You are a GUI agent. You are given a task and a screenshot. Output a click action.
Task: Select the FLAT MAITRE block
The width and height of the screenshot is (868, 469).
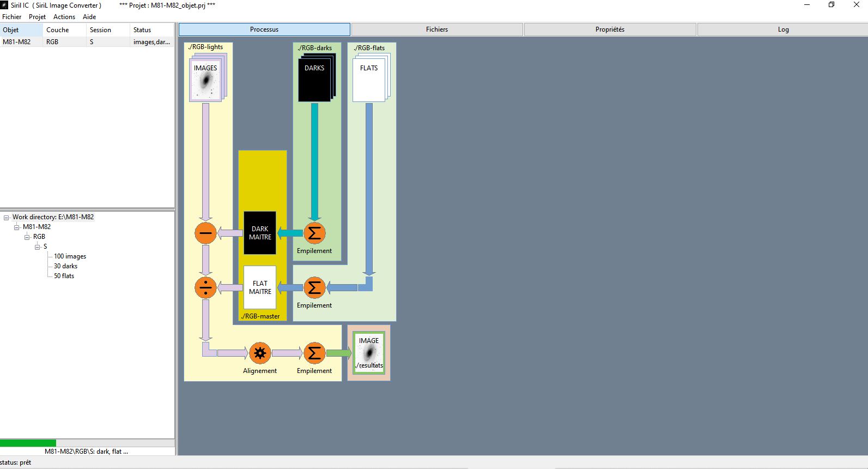tap(260, 287)
